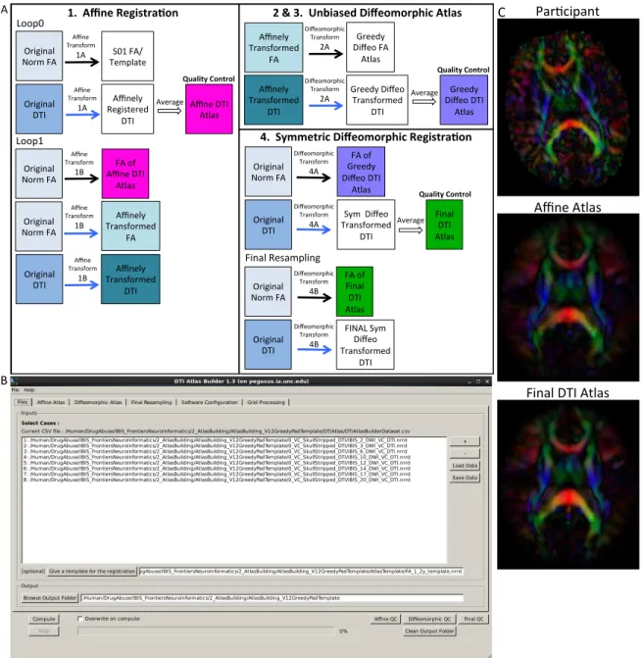This screenshot has width=644, height=658.
Task: Click the Browse Output Folder button
Action: click(x=50, y=598)
